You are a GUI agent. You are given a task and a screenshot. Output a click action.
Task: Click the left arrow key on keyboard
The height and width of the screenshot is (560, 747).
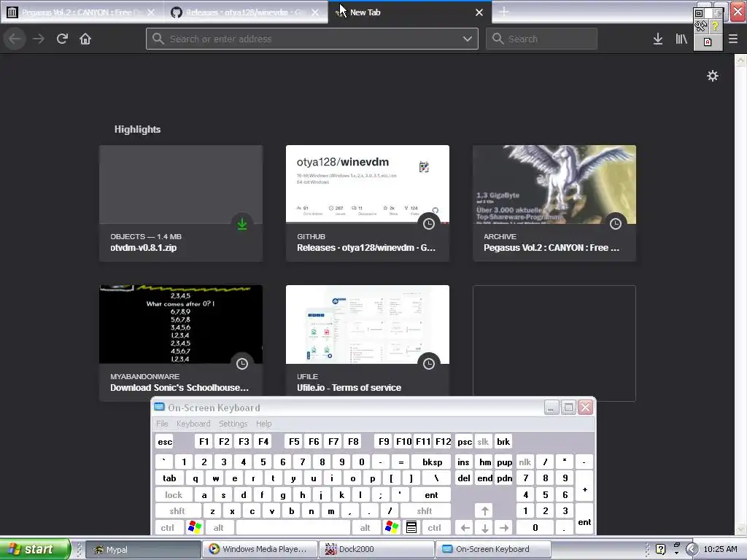point(465,527)
